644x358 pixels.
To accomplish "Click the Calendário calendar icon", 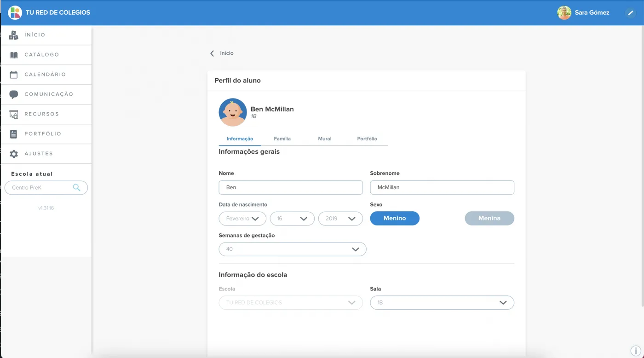I will tap(14, 75).
